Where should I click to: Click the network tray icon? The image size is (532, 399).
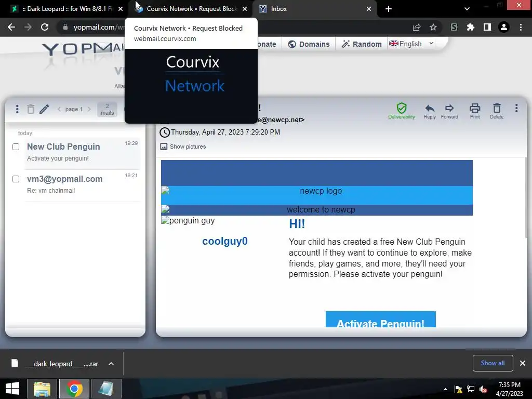[471, 389]
